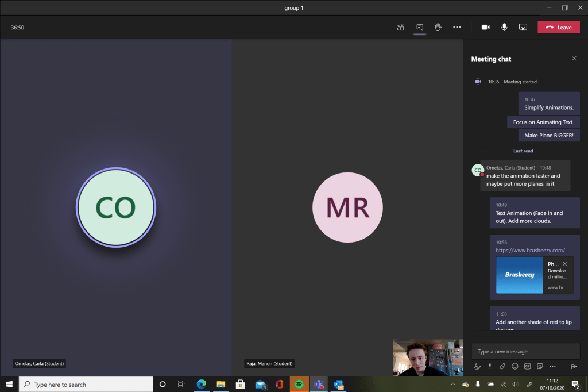The image size is (588, 392).
Task: Mute the microphone
Action: pos(504,27)
